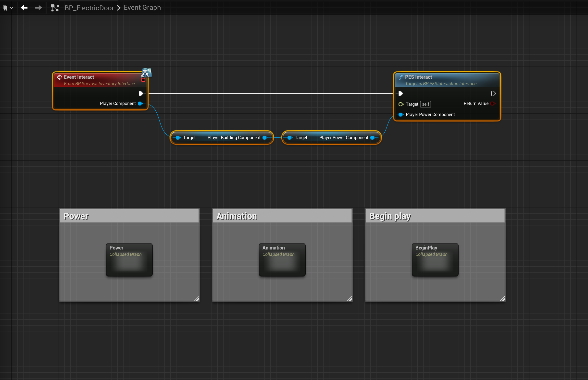Select the BP_ElectricDoor breadcrumb
The height and width of the screenshot is (380, 588).
click(89, 8)
